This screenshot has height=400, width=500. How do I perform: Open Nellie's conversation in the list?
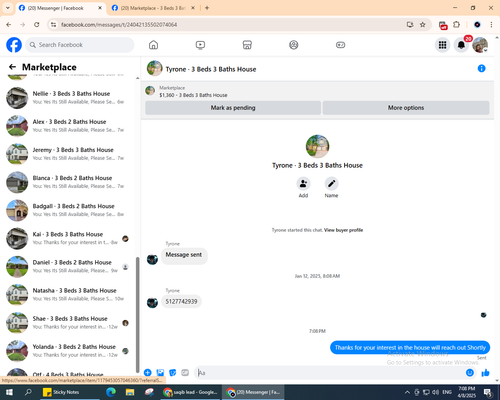pyautogui.click(x=69, y=98)
